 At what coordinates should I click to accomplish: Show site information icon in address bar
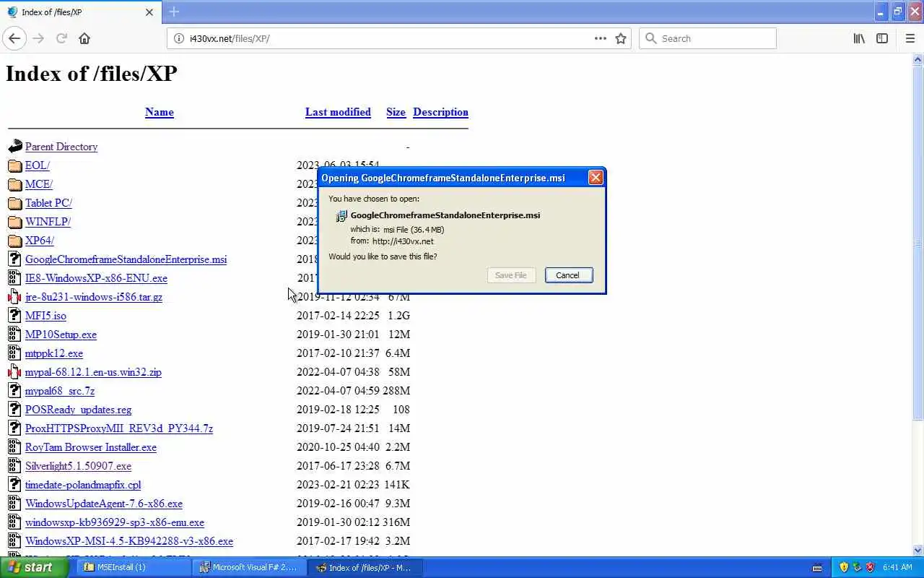click(179, 38)
